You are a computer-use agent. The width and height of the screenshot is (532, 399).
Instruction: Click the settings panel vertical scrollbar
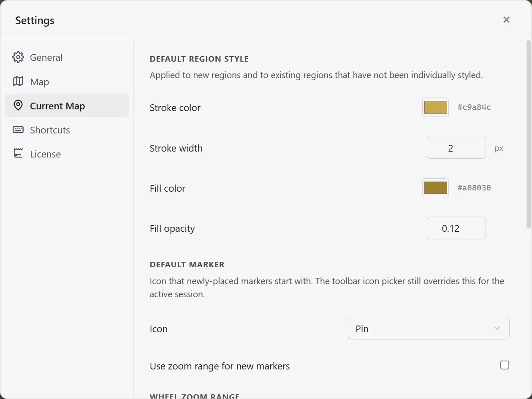(529, 135)
